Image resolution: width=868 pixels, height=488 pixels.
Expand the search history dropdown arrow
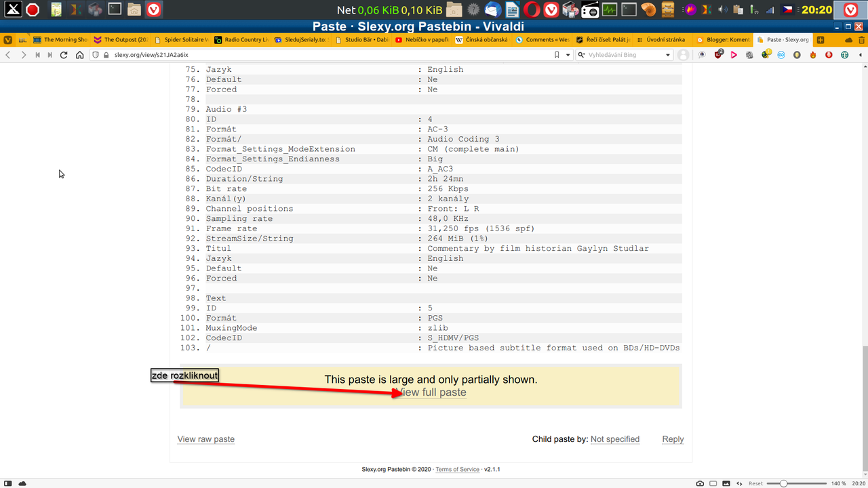[668, 55]
